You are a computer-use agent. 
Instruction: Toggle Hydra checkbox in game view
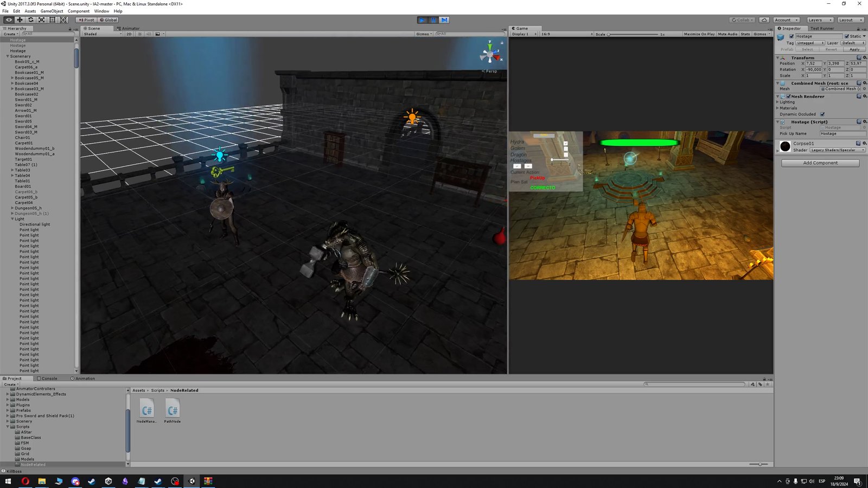tap(565, 144)
